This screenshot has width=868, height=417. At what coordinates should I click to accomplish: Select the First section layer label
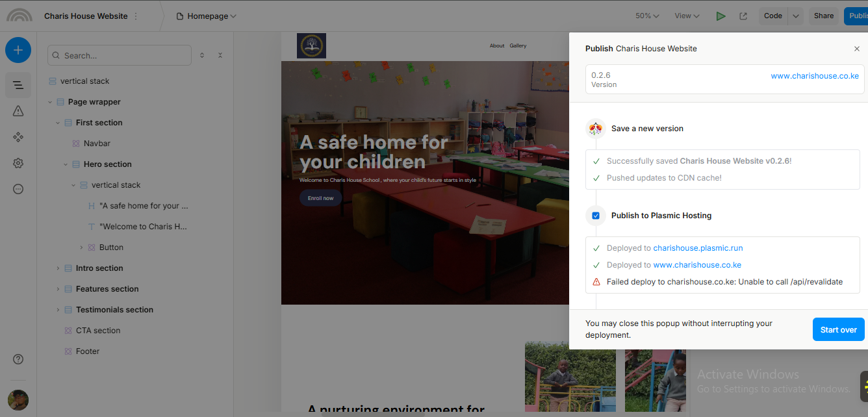point(99,123)
